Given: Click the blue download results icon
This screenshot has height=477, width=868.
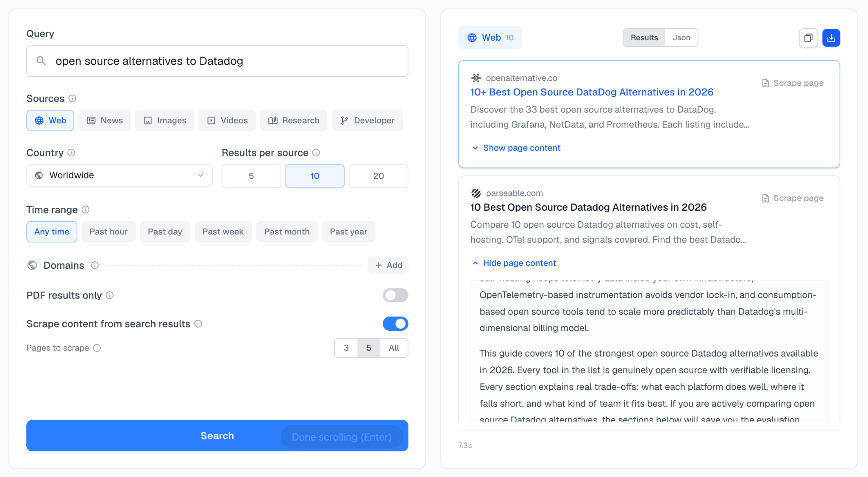Looking at the screenshot, I should (831, 38).
